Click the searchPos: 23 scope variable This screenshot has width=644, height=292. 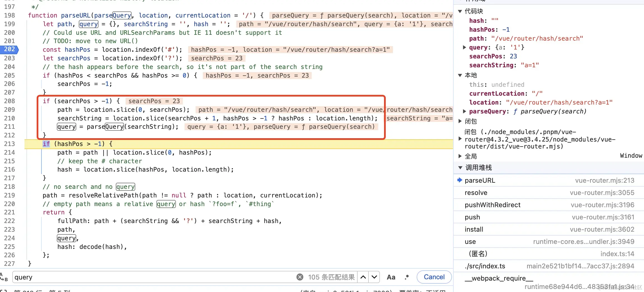(x=493, y=56)
